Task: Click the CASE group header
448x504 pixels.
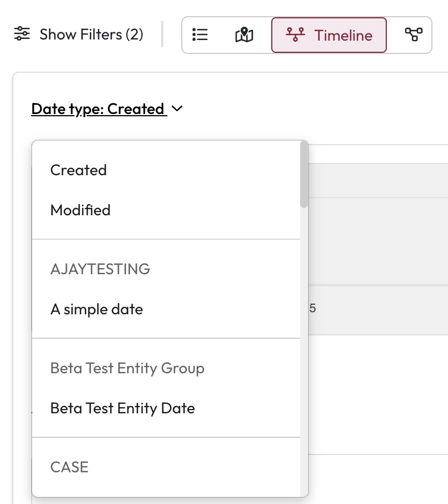Action: (x=69, y=467)
